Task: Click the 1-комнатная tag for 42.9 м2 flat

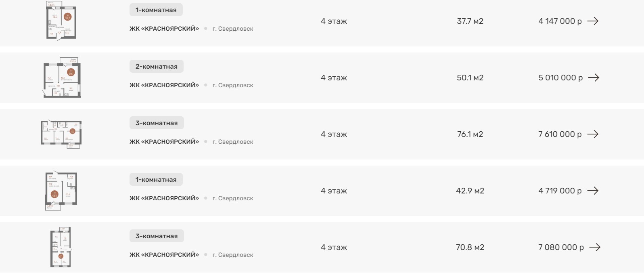Action: [156, 180]
